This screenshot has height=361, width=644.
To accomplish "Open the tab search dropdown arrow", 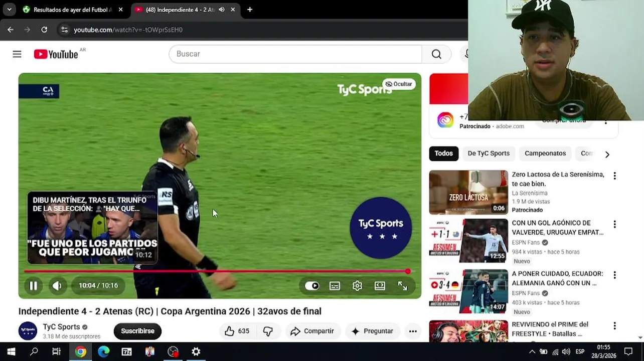I will 9,10.
